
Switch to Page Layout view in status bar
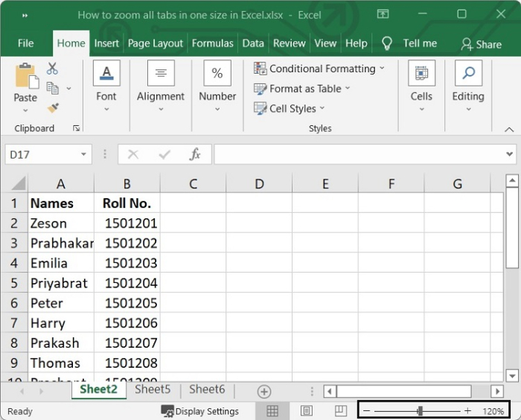(x=307, y=411)
